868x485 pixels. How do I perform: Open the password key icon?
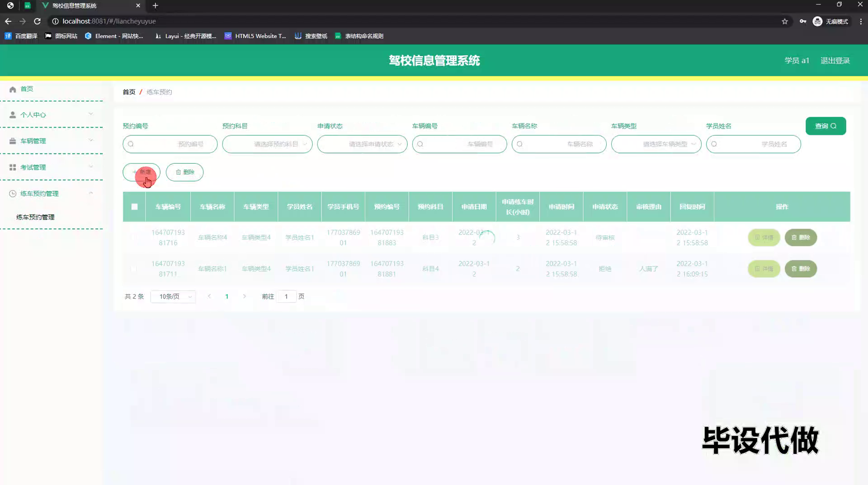803,21
